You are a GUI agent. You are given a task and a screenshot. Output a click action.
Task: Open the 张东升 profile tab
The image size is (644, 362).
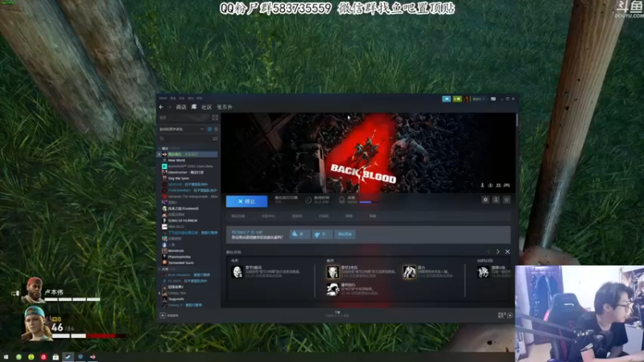coord(225,107)
